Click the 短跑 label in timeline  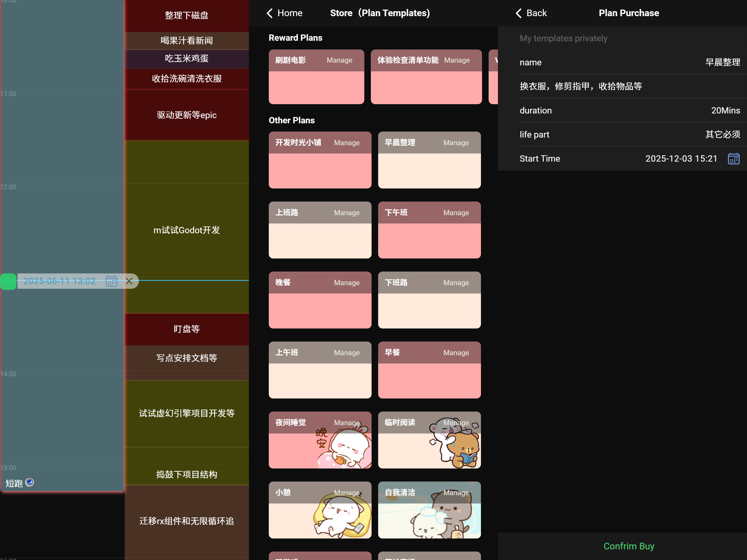coord(14,483)
